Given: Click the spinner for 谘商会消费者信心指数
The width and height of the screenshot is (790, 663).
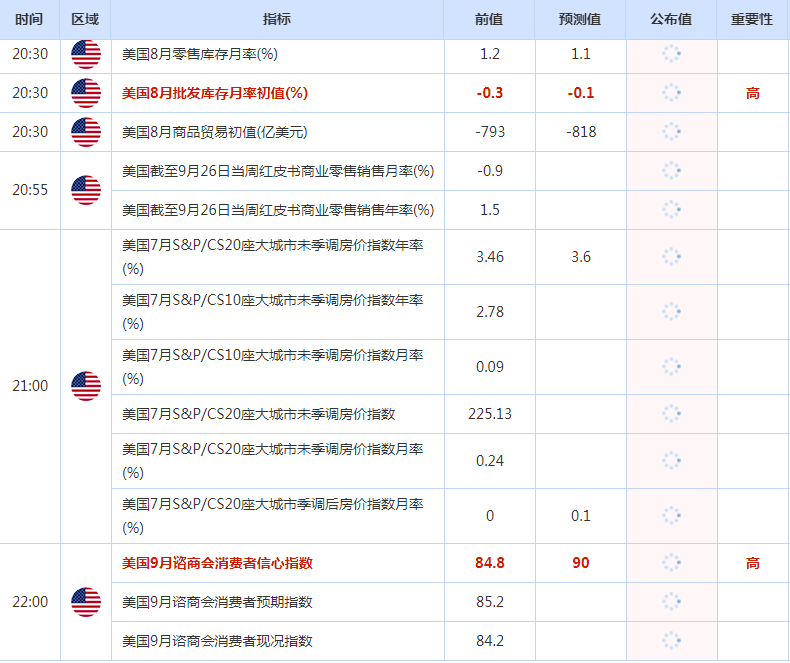Looking at the screenshot, I should tap(671, 562).
